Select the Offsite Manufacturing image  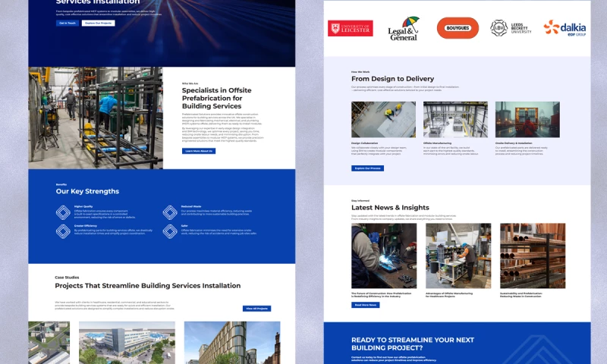455,119
